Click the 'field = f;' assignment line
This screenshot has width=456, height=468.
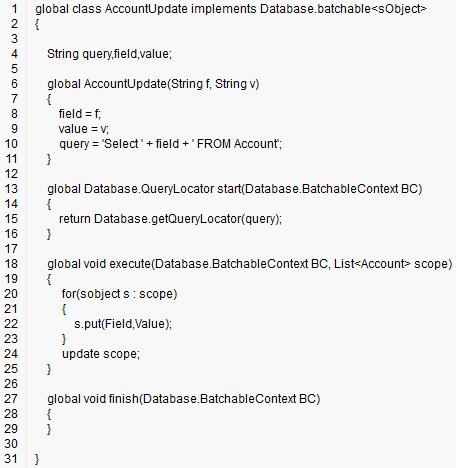pos(80,114)
